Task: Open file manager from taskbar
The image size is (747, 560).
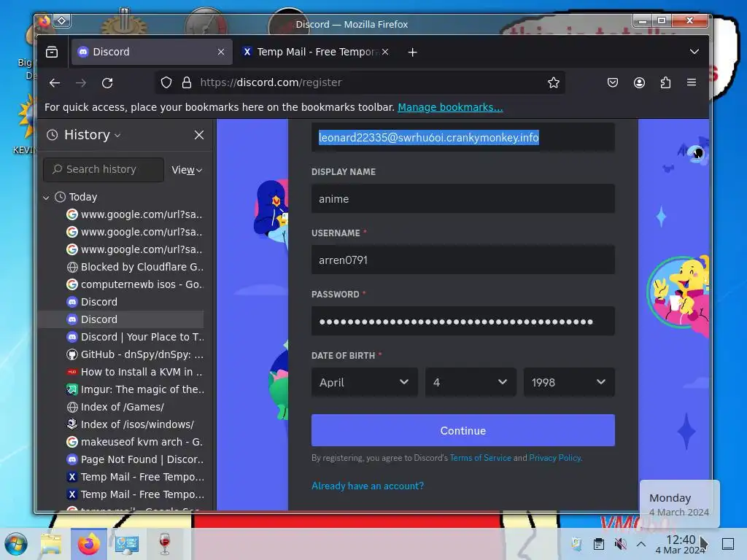Action: click(51, 544)
